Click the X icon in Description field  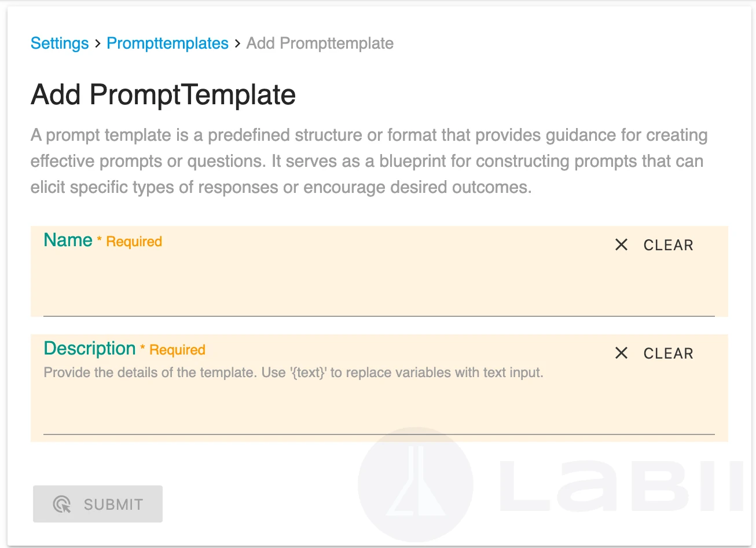(621, 353)
